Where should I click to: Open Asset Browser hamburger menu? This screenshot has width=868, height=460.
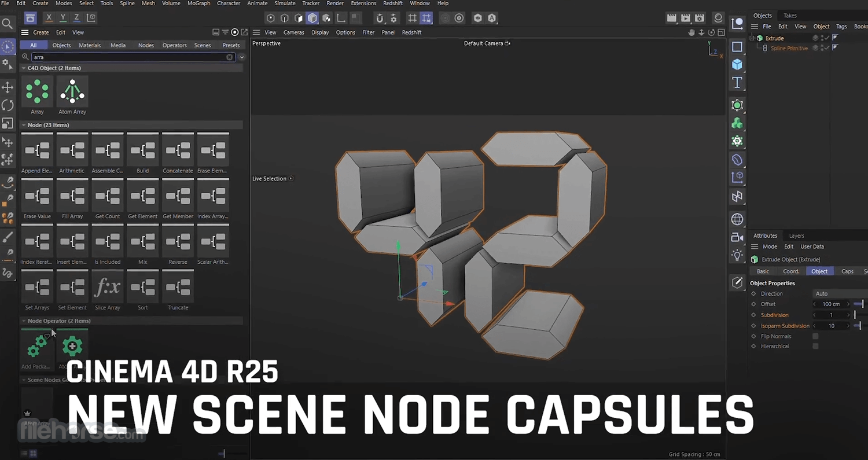25,32
